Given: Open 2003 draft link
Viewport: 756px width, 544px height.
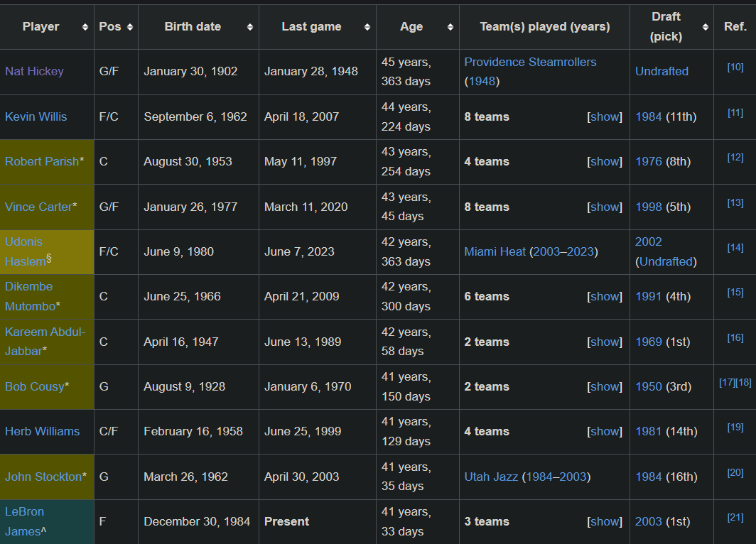Looking at the screenshot, I should [x=649, y=521].
